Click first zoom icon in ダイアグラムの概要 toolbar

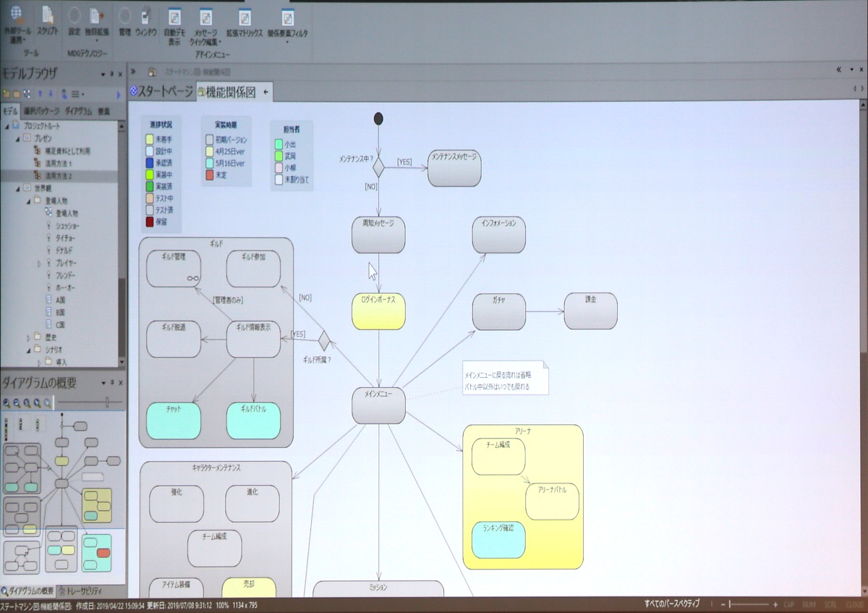coord(7,403)
